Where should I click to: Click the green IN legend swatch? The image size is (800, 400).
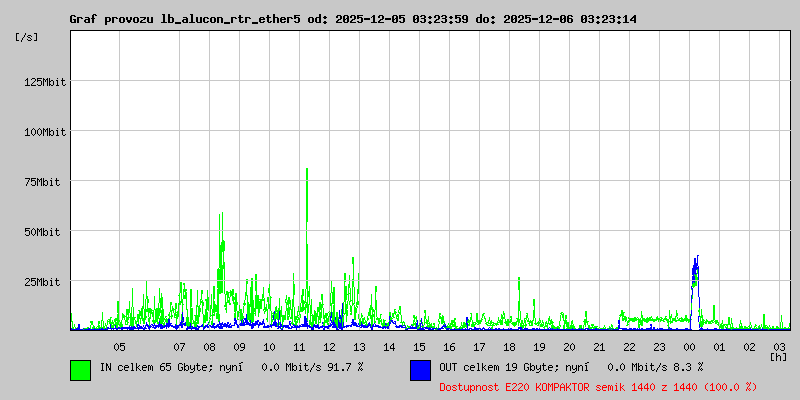pos(80,369)
